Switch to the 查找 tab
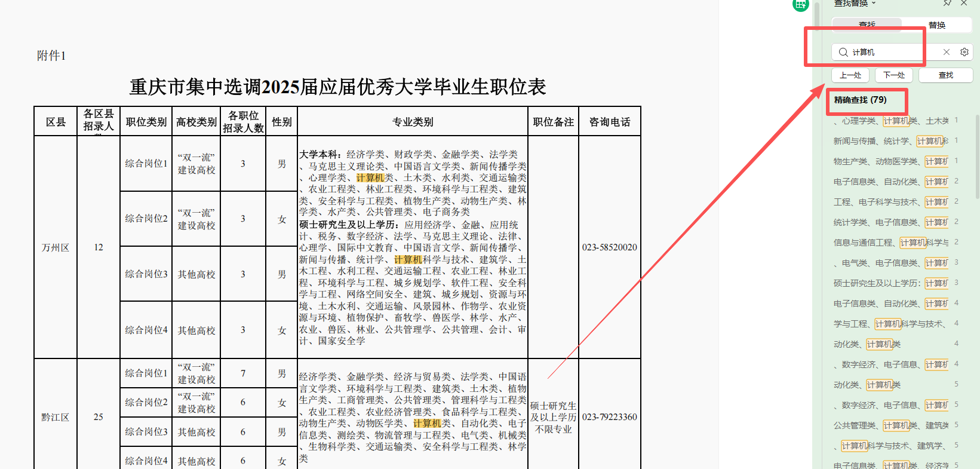 (867, 25)
